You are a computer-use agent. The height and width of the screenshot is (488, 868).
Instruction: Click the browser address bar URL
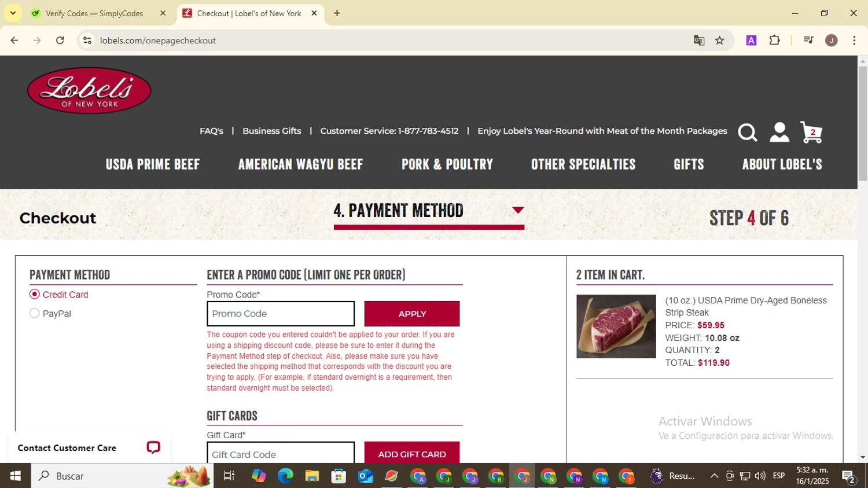point(157,41)
